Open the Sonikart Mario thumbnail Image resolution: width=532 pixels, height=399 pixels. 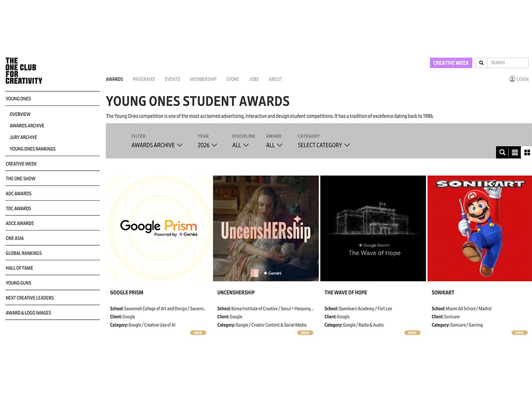coord(480,228)
